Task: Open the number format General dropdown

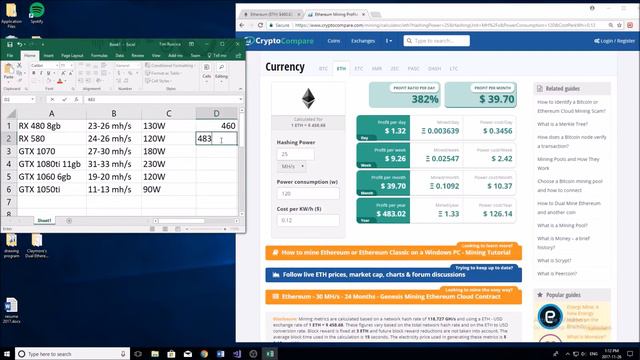Action: tap(137, 65)
